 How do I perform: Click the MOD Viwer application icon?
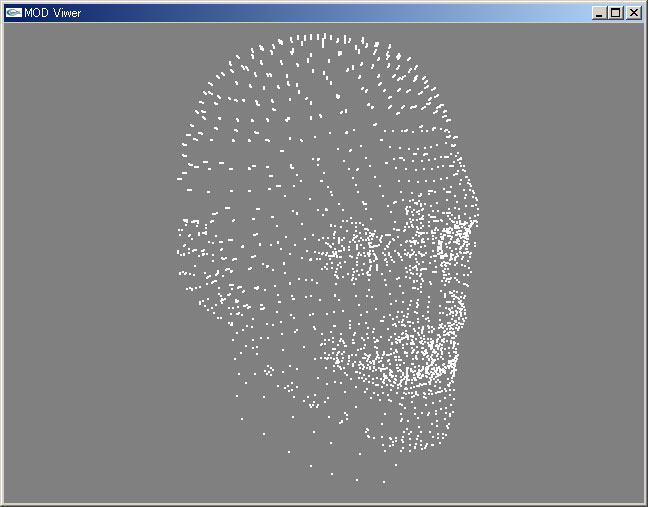[14, 13]
